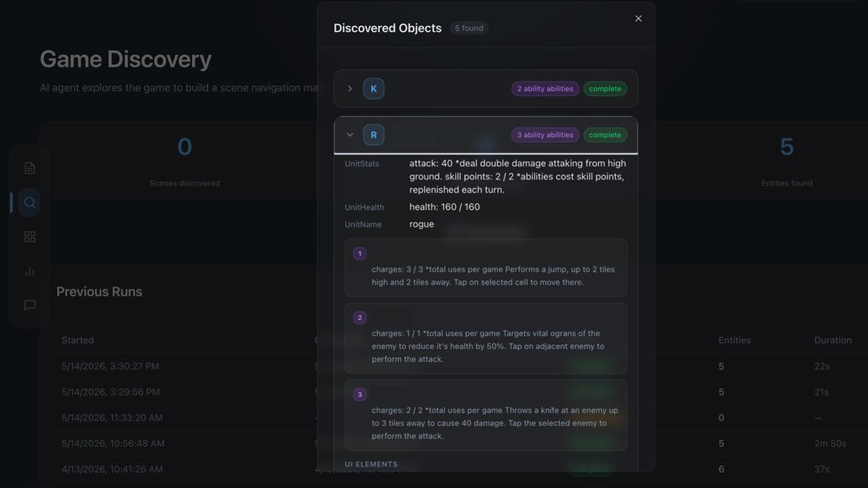Click the UnitHealth label
This screenshot has height=488, width=868.
tap(364, 207)
